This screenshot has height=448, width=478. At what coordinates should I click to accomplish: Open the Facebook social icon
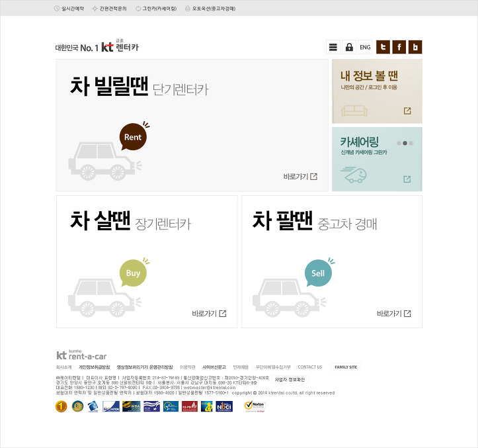pos(399,47)
